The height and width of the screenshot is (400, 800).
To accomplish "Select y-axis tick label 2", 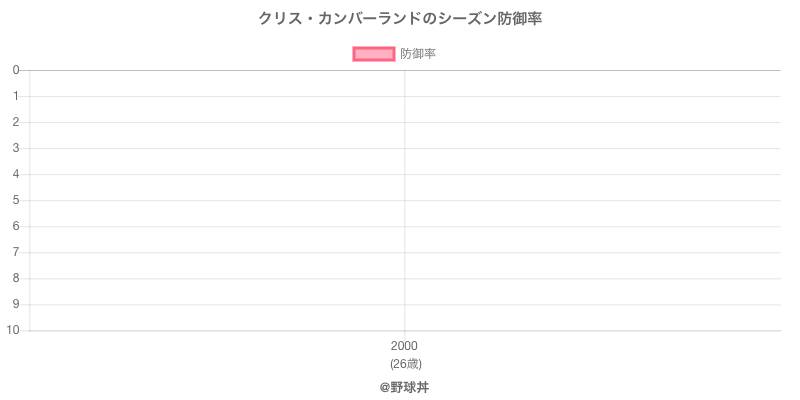I will pos(16,122).
